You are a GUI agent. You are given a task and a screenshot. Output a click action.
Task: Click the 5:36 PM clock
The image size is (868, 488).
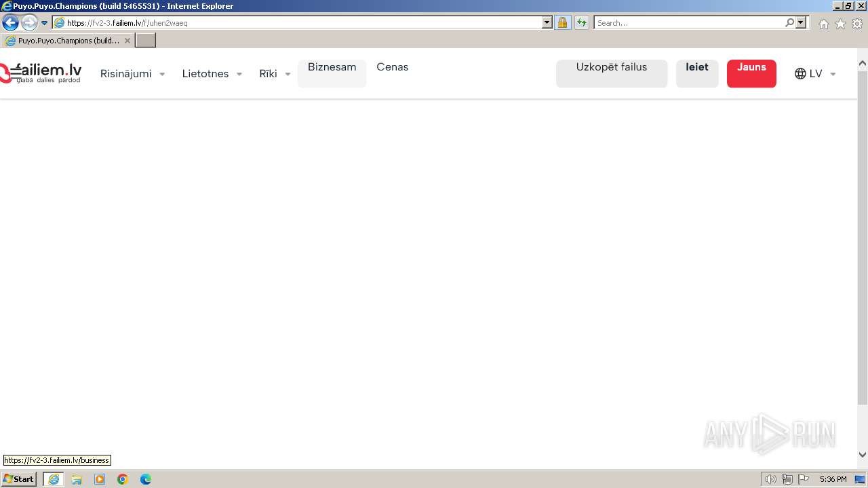(x=833, y=479)
